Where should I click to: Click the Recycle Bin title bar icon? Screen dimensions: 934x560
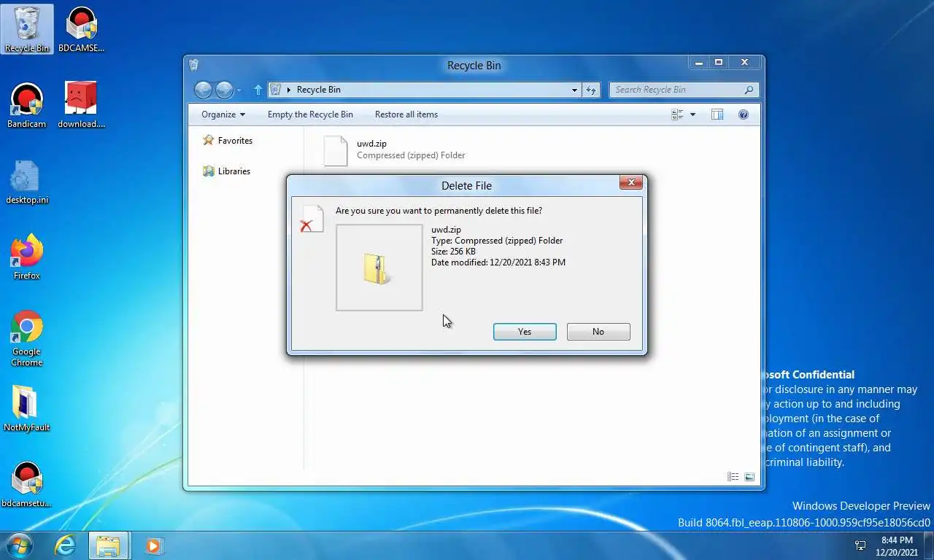click(x=194, y=65)
